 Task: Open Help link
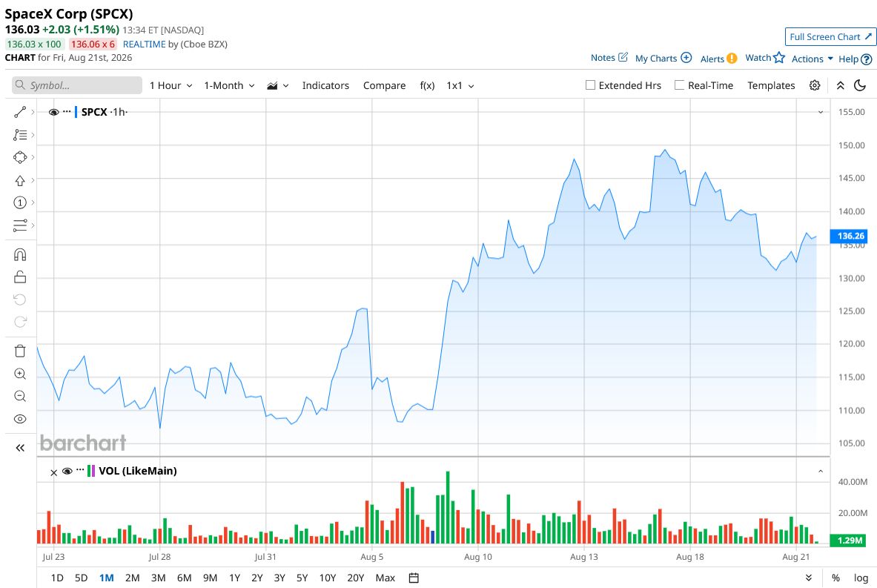click(855, 59)
